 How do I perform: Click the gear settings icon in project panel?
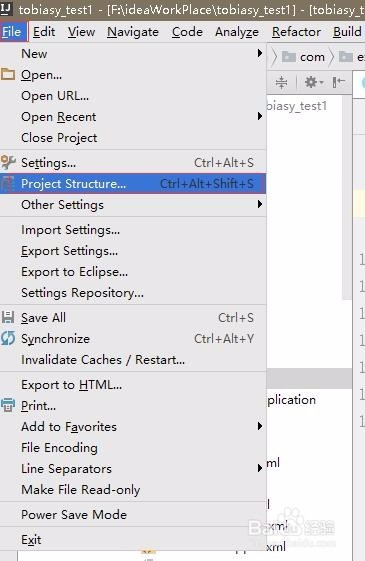[314, 82]
